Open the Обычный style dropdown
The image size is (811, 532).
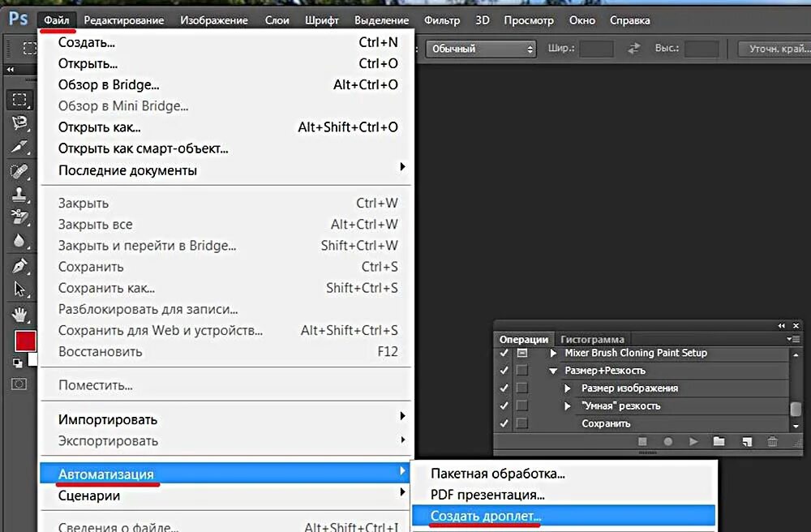(x=480, y=49)
